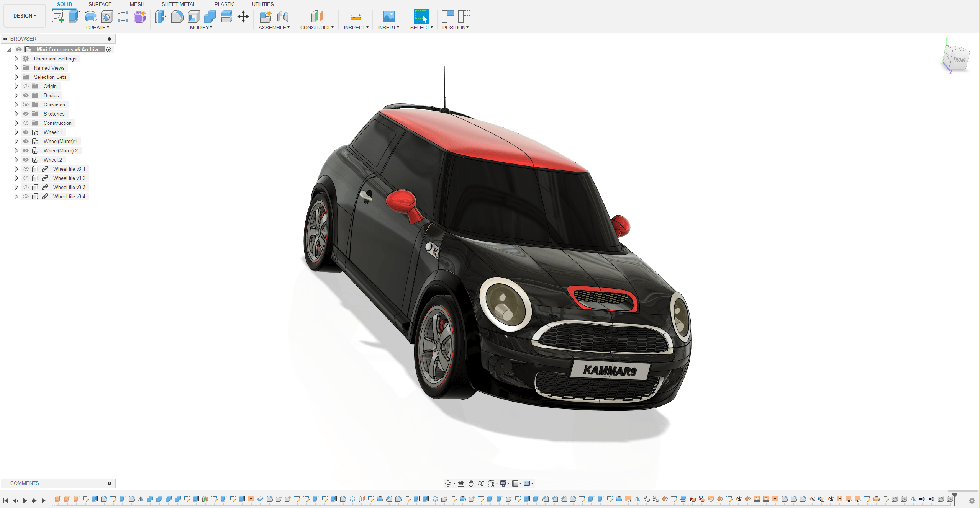Open the MODIFY dropdown menu
The width and height of the screenshot is (980, 508).
(x=201, y=28)
